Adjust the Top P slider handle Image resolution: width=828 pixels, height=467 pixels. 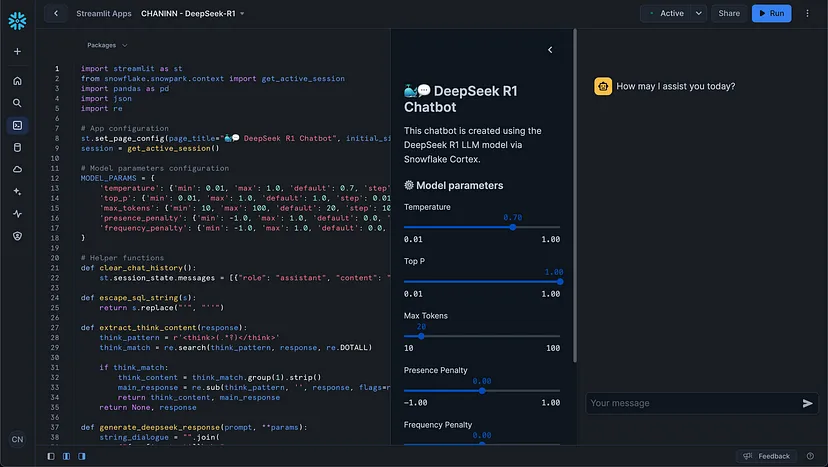tap(560, 282)
